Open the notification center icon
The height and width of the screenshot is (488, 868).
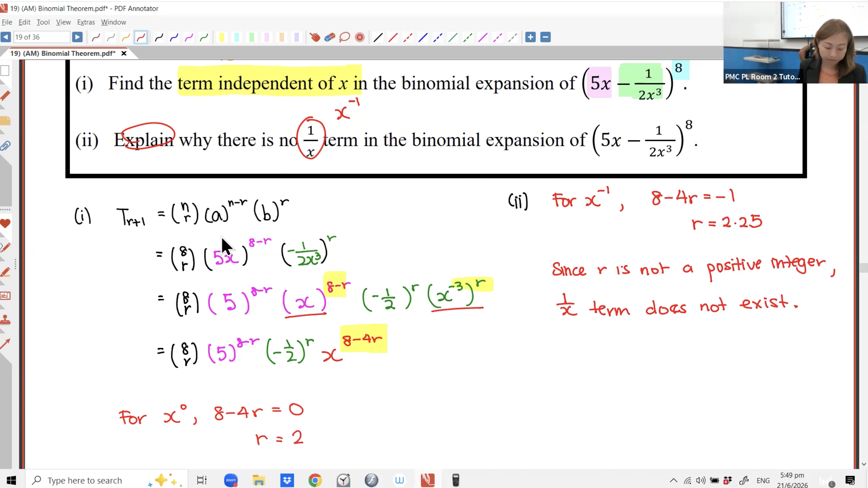click(x=850, y=480)
